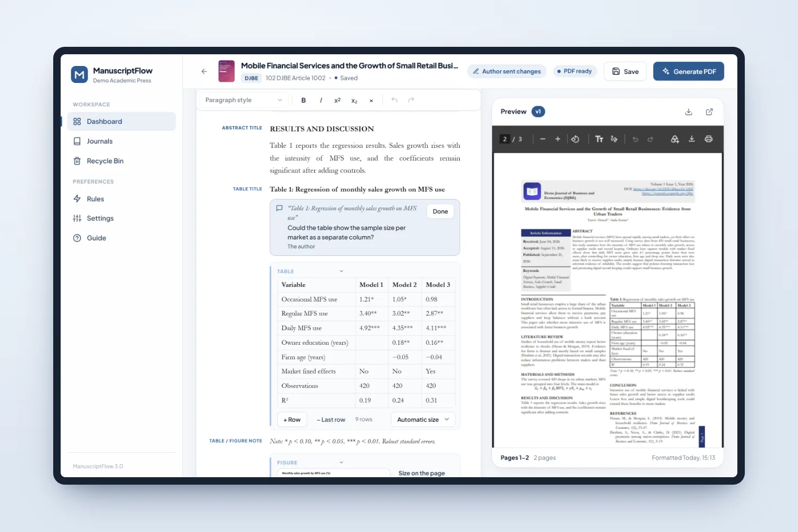
Task: Expand the FIGURE block type chevron
Action: (342, 462)
